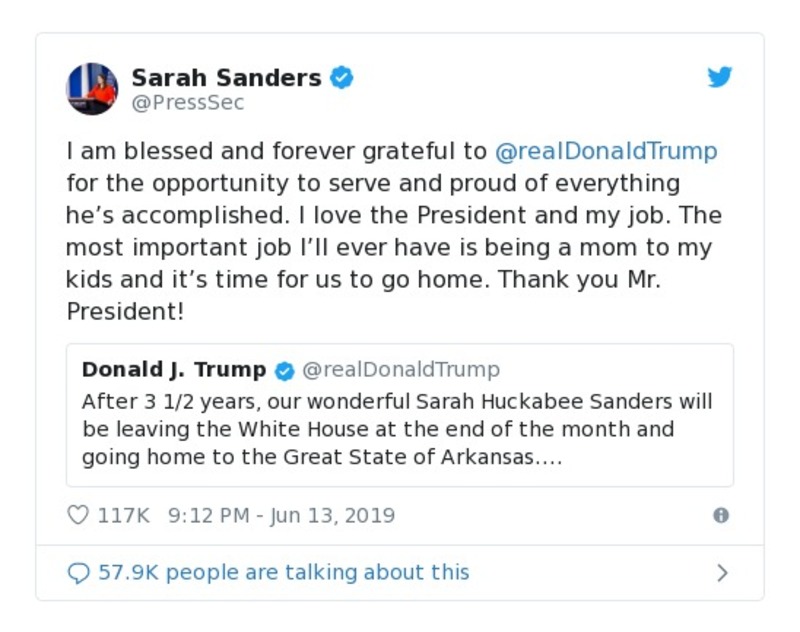Click the Donald J. Trump quoted author name
This screenshot has width=800, height=632.
tap(174, 370)
